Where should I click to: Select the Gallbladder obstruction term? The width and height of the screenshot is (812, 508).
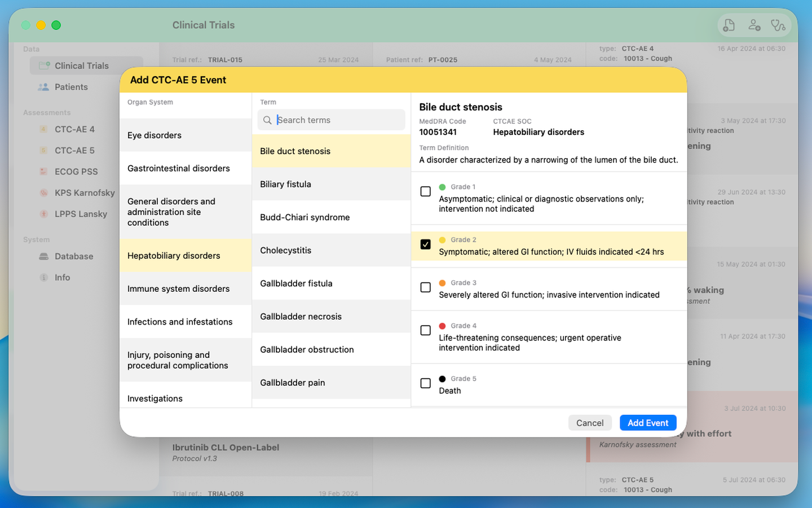click(x=331, y=349)
